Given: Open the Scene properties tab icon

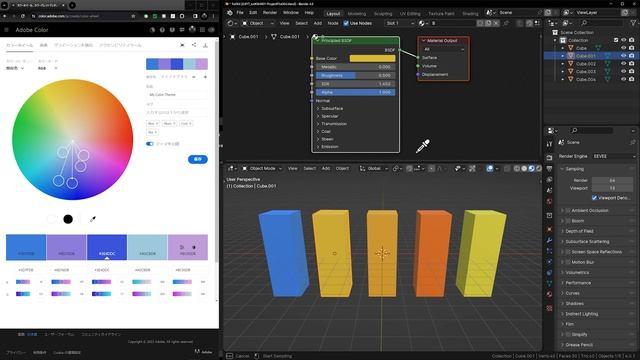Looking at the screenshot, I should point(549,190).
